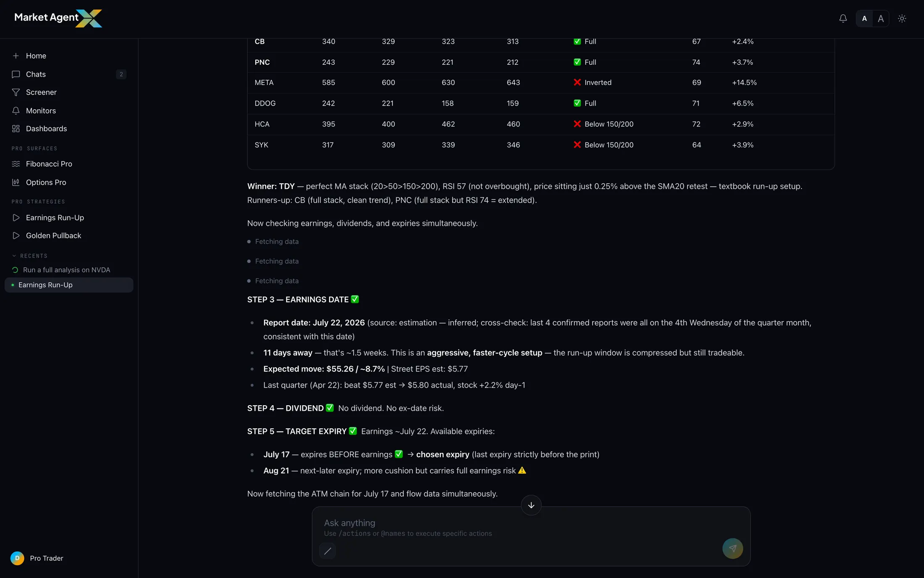
Task: Click the Winner: TDY text
Action: coord(271,186)
